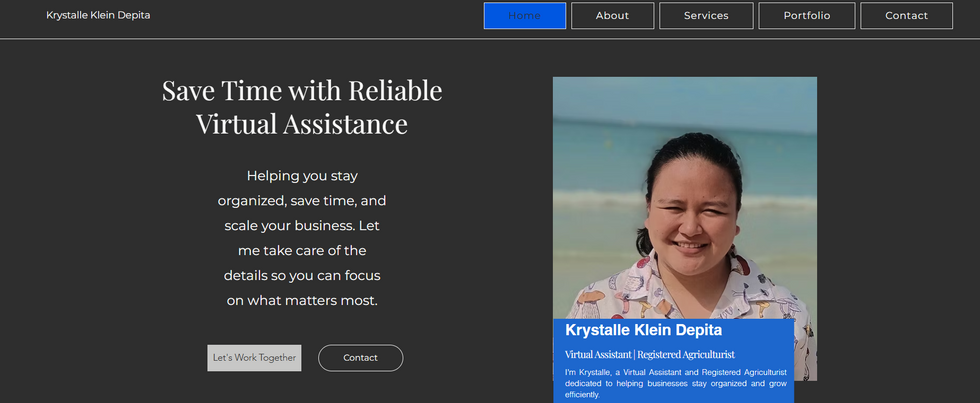Click the Save Time with Reliable heading
Screen dimensions: 980x403
coord(302,107)
